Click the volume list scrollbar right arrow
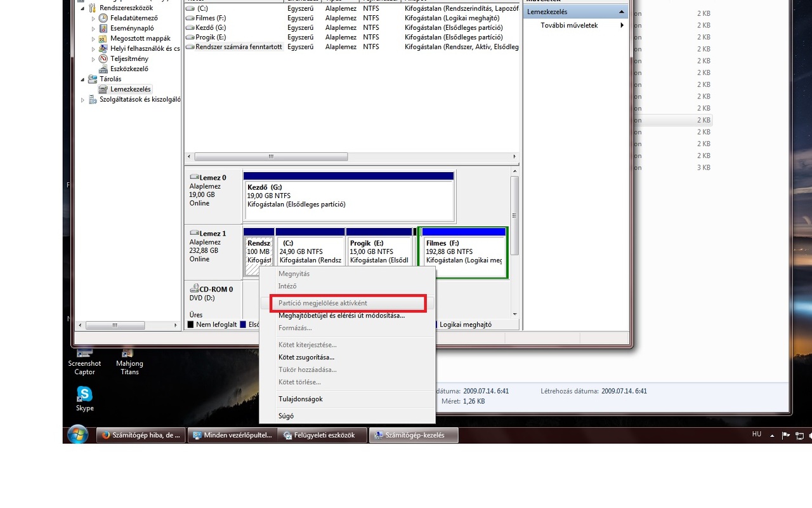Screen dimensions: 812x508 [x=514, y=156]
